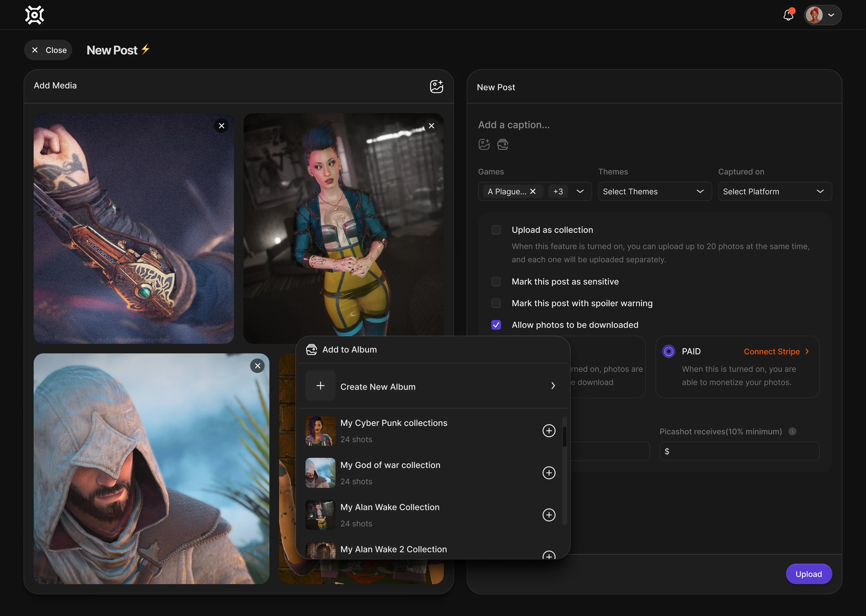The width and height of the screenshot is (866, 616).
Task: Click the Picashot receives dollar field
Action: point(739,451)
